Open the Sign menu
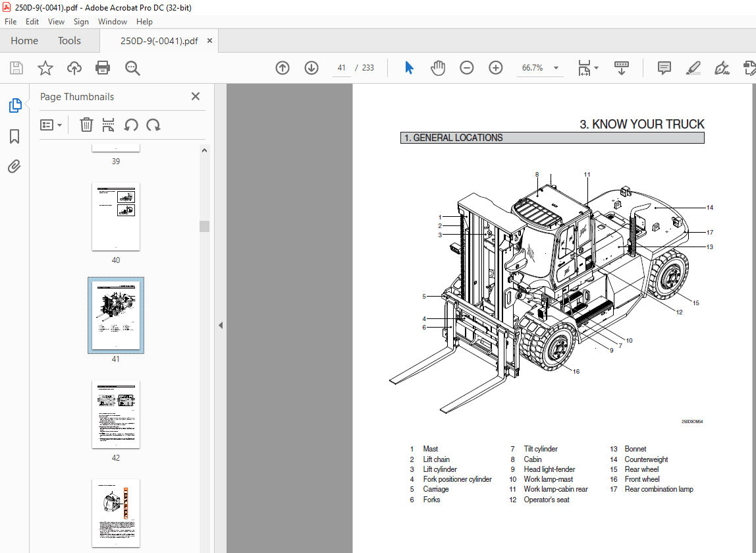 pos(81,22)
